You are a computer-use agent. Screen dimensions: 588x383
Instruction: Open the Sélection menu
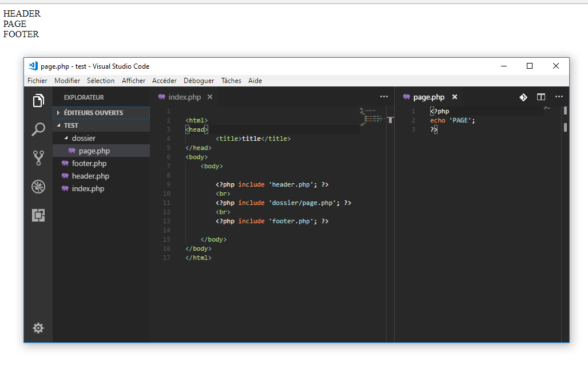click(101, 81)
